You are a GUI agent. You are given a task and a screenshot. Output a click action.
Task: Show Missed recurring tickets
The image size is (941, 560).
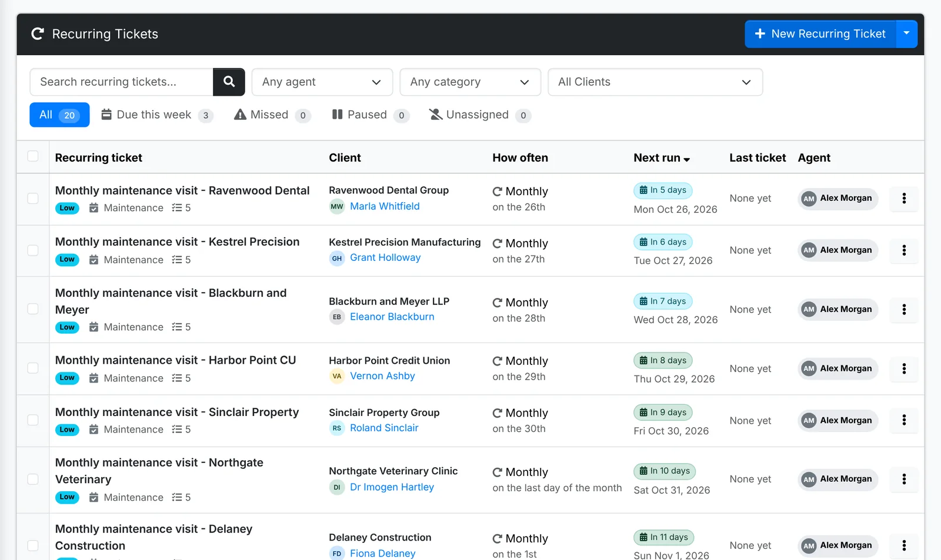tap(272, 115)
